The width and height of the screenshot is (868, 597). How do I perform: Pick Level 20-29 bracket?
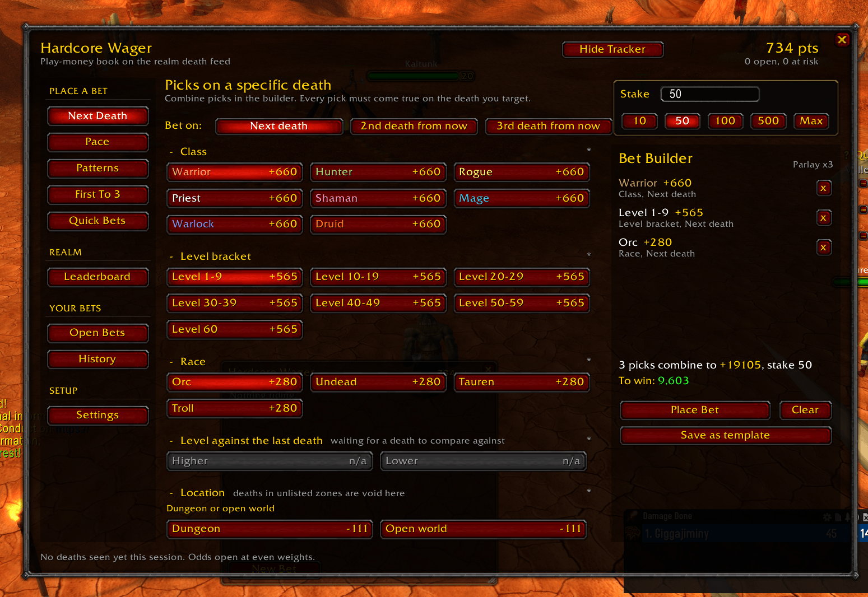click(x=522, y=277)
